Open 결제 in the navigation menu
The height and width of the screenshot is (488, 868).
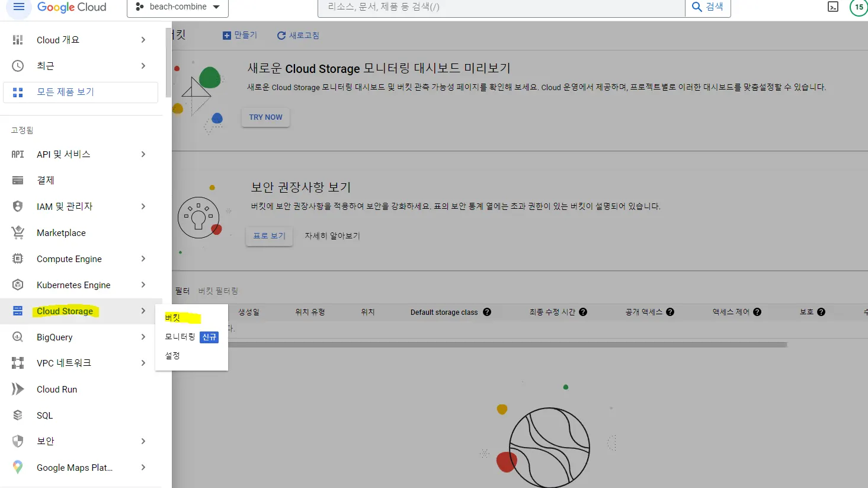[81, 180]
